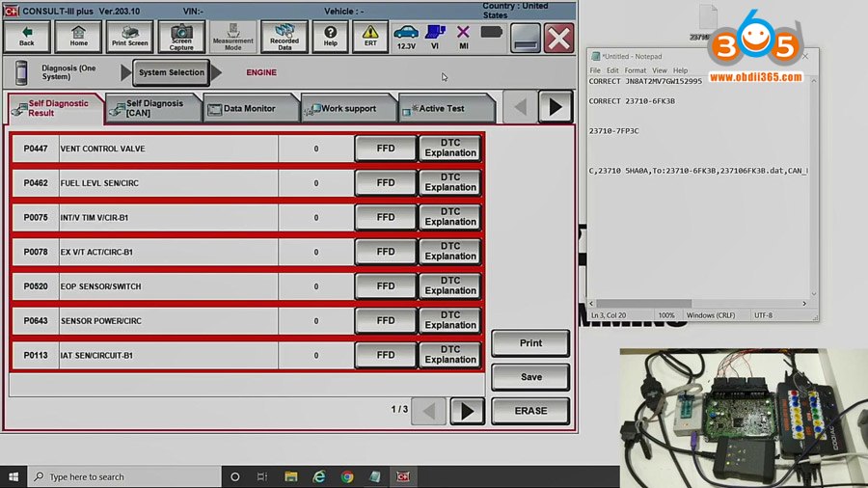Open FFD for P0447 VENT CONTROL VALVE
The image size is (868, 488).
tap(385, 149)
